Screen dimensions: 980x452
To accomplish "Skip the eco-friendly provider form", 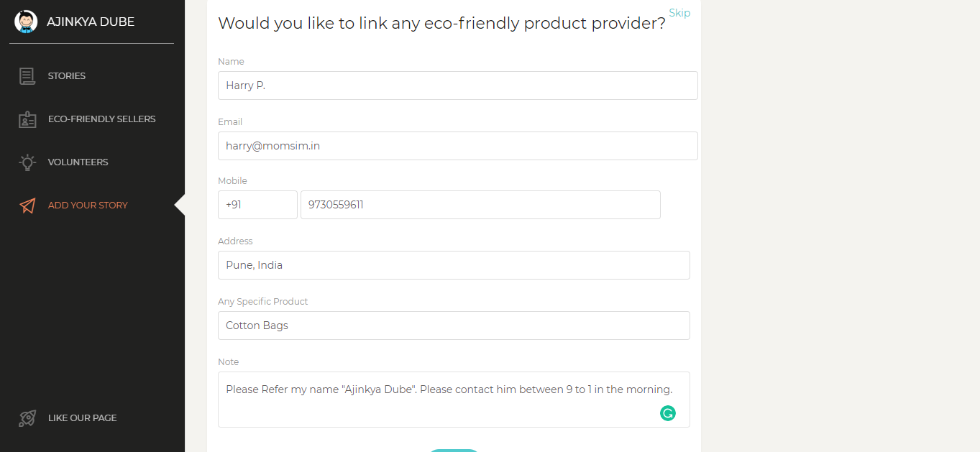I will point(679,13).
